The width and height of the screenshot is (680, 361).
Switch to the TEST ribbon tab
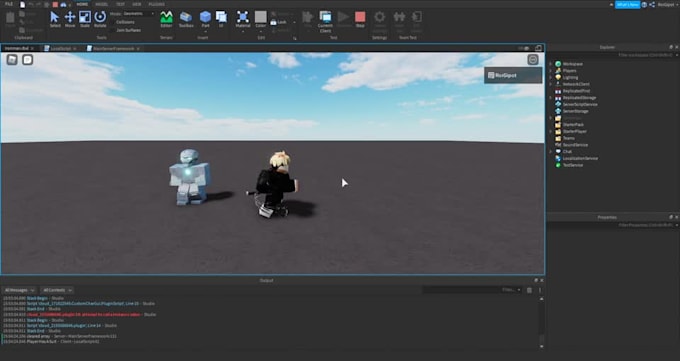(120, 4)
